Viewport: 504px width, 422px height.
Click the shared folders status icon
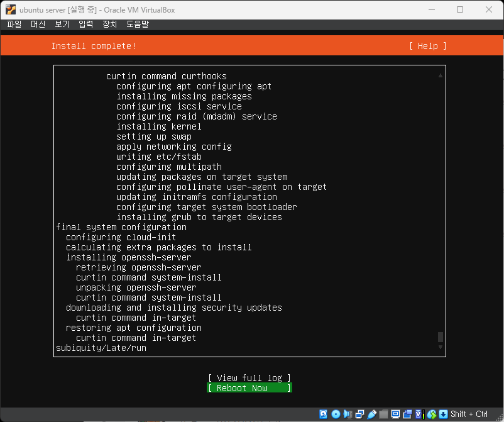[x=383, y=414]
